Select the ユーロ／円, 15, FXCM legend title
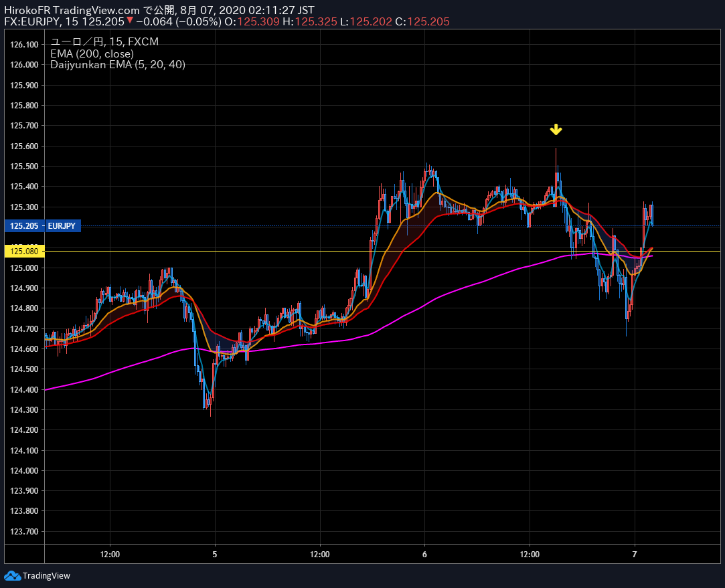 (x=104, y=41)
